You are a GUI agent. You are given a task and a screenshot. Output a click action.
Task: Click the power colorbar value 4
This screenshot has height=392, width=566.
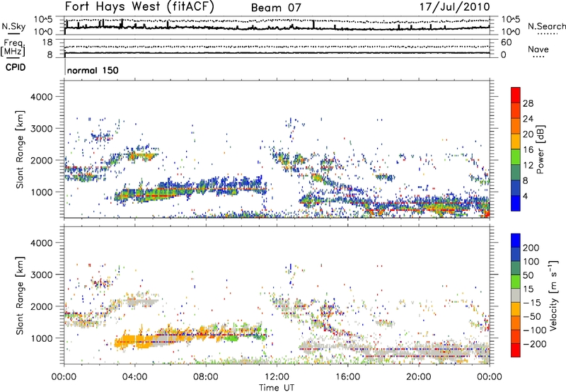(526, 196)
